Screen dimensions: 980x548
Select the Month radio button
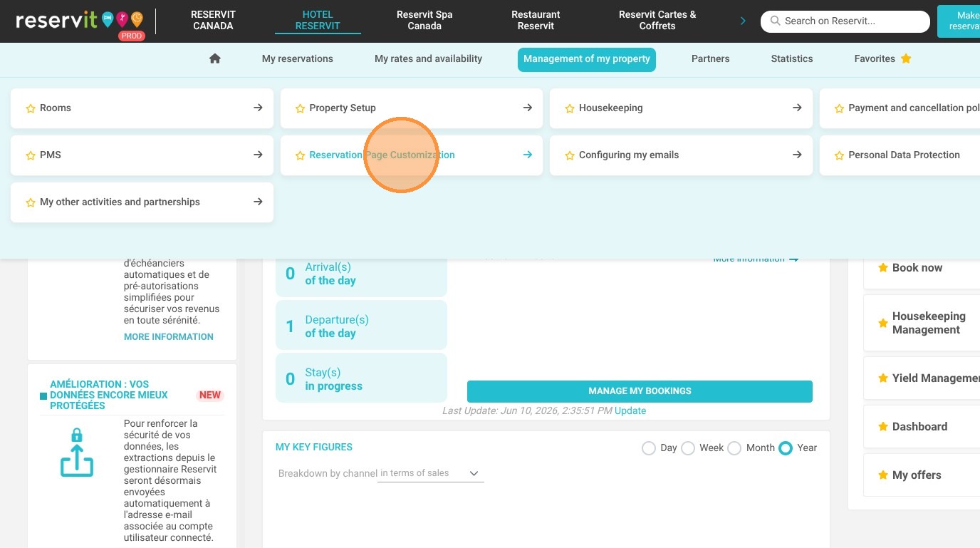734,448
